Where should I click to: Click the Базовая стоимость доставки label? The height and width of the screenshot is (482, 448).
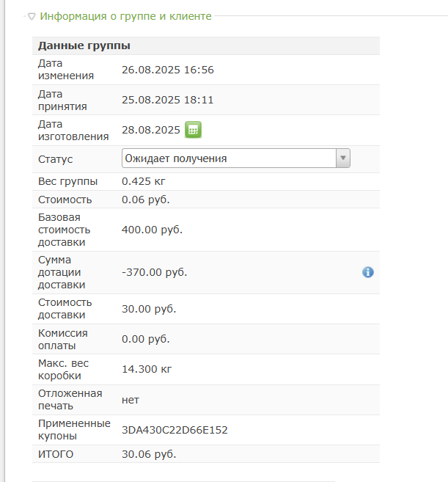tap(65, 230)
